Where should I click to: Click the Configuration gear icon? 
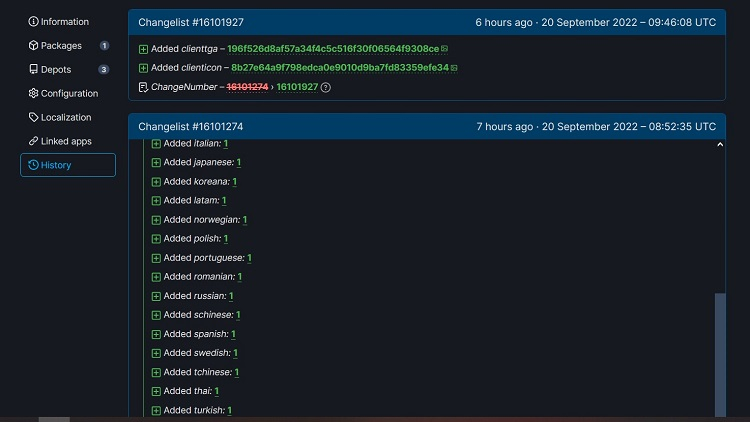pyautogui.click(x=33, y=93)
